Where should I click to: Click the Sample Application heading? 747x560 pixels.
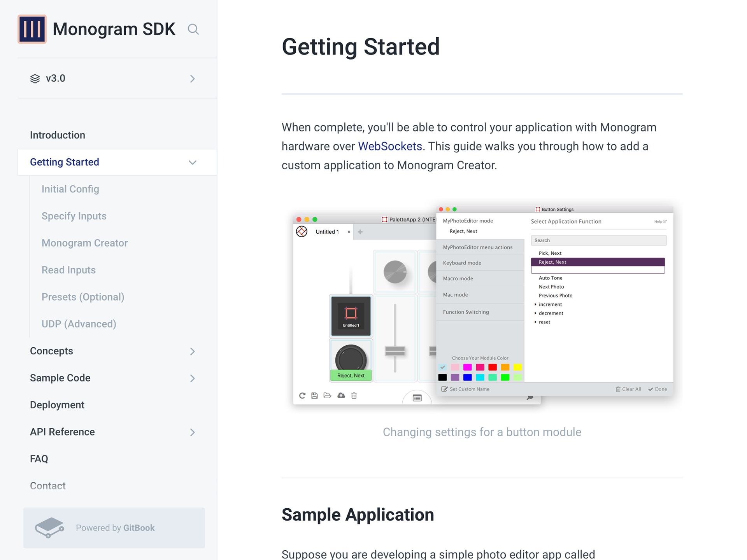click(x=358, y=514)
